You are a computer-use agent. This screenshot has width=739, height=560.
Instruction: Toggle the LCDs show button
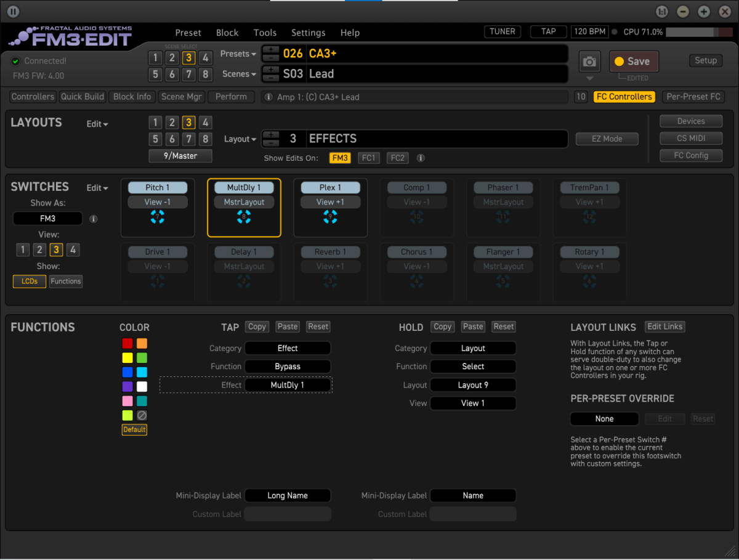pos(30,282)
